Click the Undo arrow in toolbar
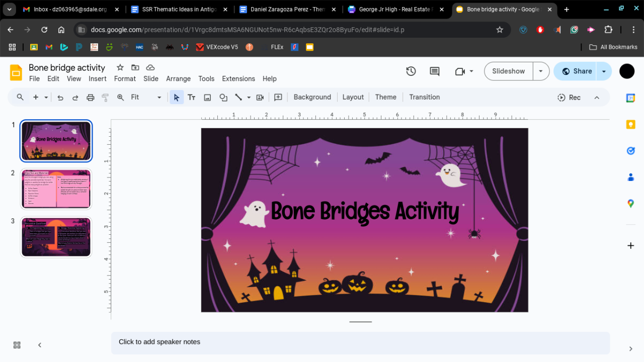Image resolution: width=644 pixels, height=362 pixels. [x=60, y=98]
